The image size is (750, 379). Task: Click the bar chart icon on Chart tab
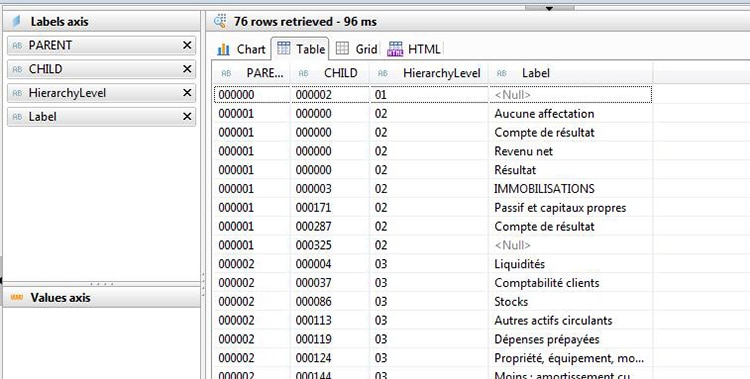pyautogui.click(x=223, y=49)
